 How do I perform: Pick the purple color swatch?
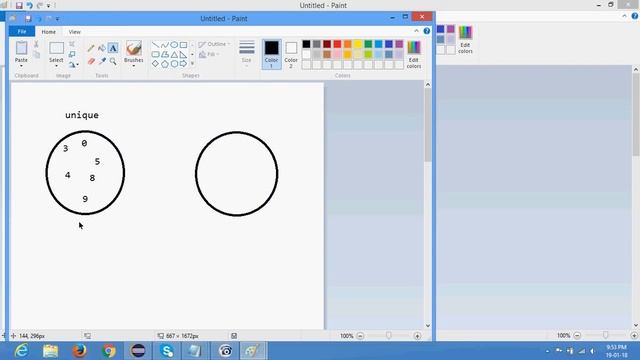click(399, 44)
